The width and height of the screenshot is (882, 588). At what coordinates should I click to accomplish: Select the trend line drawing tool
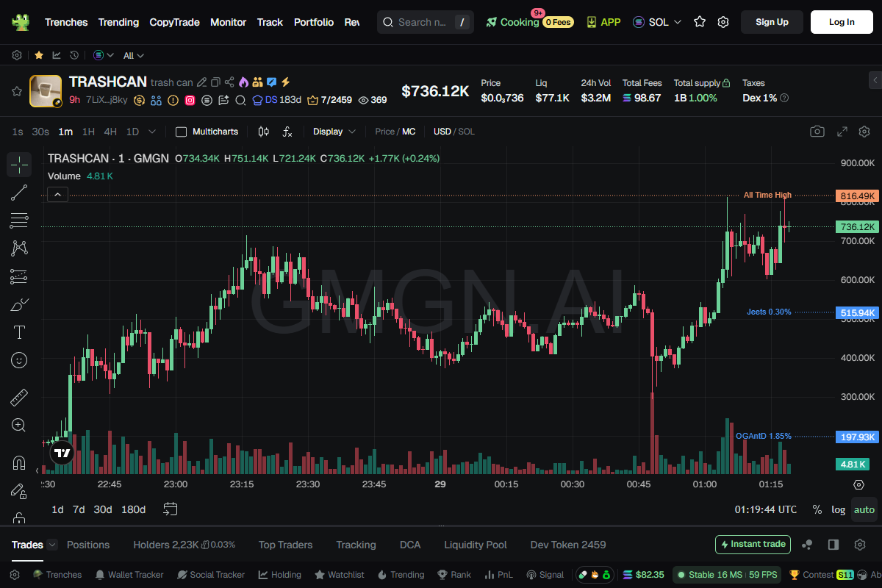tap(19, 193)
